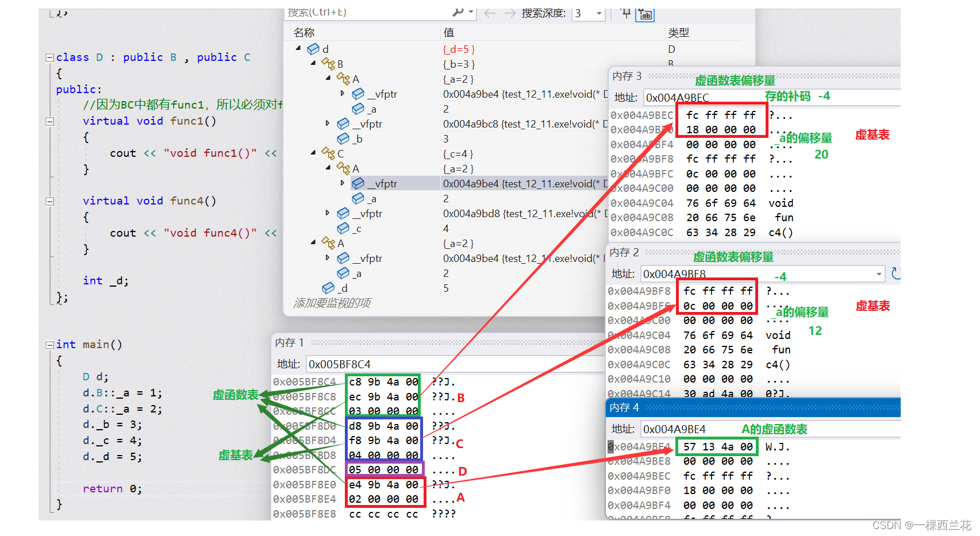Collapse the root variable d node
The width and height of the screenshot is (980, 536).
298,48
